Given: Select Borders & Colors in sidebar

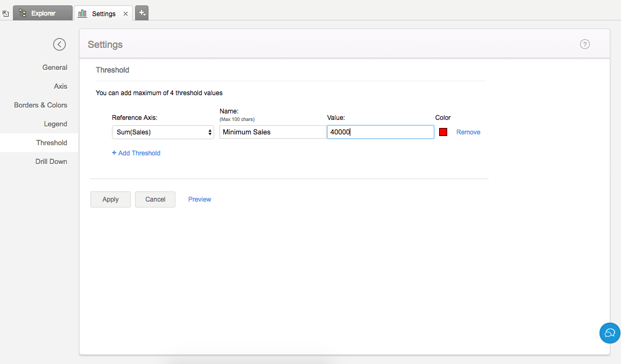Looking at the screenshot, I should point(40,105).
